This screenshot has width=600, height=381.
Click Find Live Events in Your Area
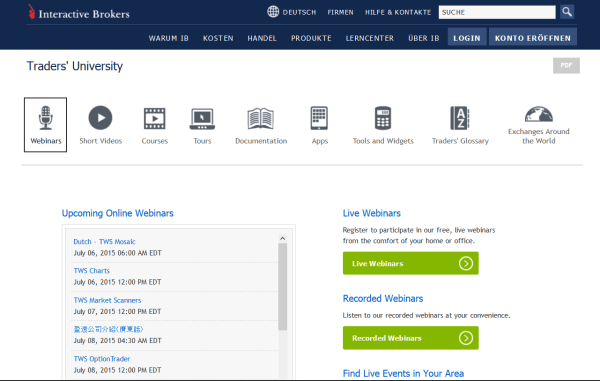tap(403, 373)
